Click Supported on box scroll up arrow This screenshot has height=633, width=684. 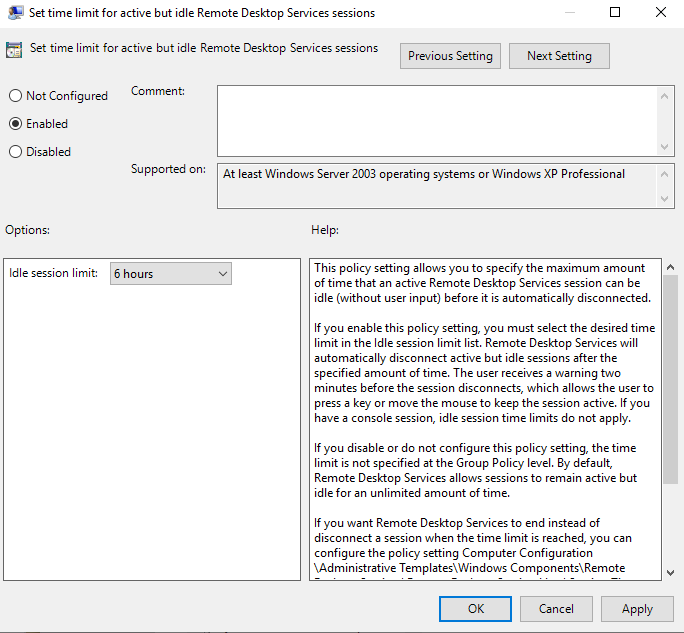[666, 174]
